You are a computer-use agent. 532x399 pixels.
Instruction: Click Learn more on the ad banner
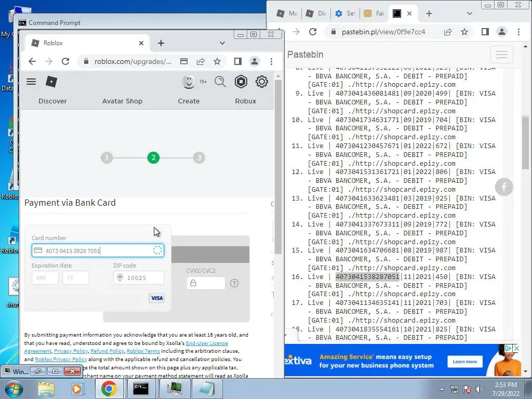(x=465, y=362)
